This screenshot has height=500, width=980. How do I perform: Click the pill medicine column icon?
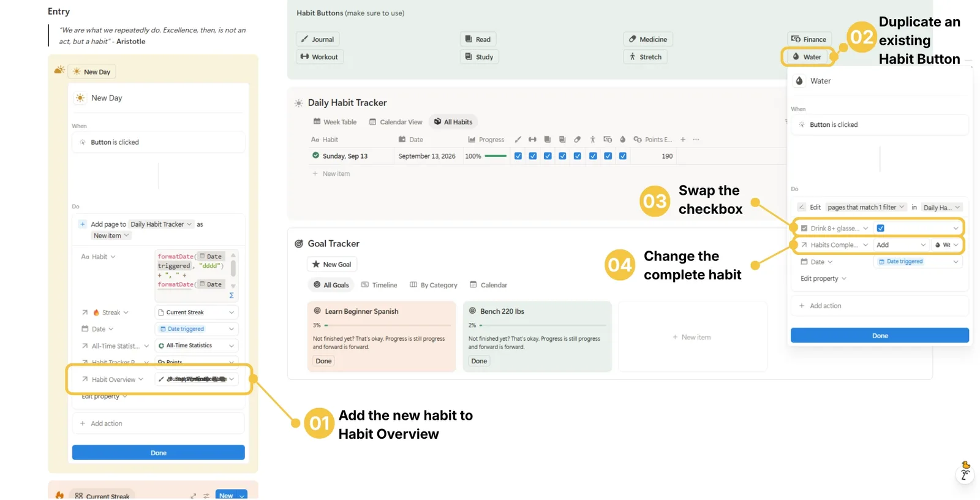point(578,140)
